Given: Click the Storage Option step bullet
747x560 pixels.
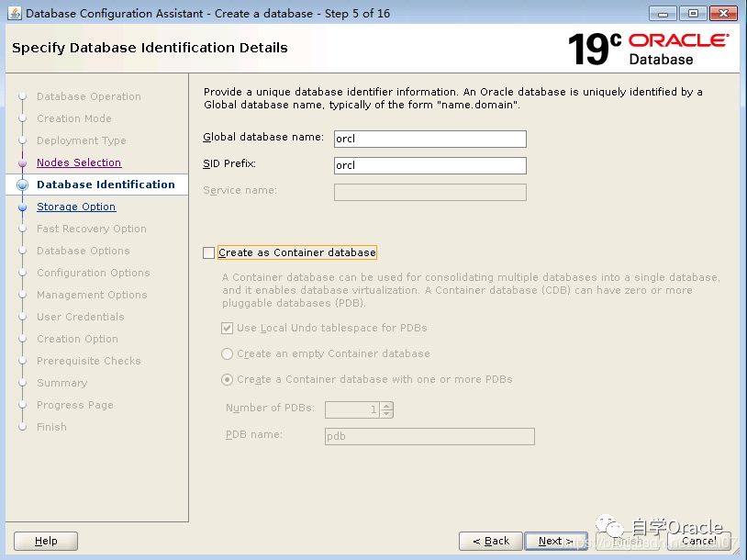Looking at the screenshot, I should 23,207.
